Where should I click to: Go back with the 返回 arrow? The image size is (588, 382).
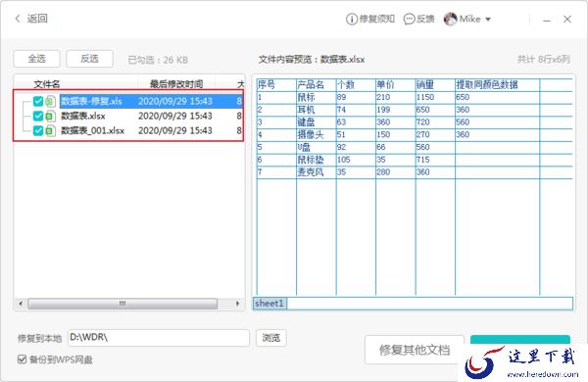18,19
